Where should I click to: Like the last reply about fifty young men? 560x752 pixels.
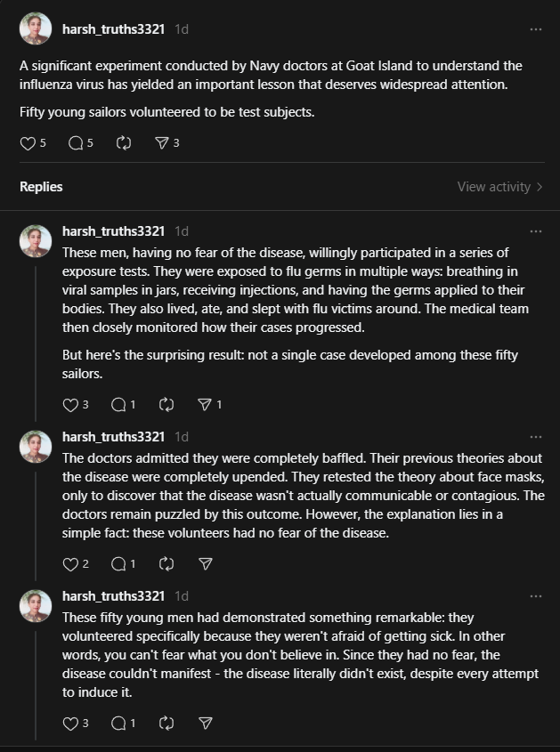point(70,724)
